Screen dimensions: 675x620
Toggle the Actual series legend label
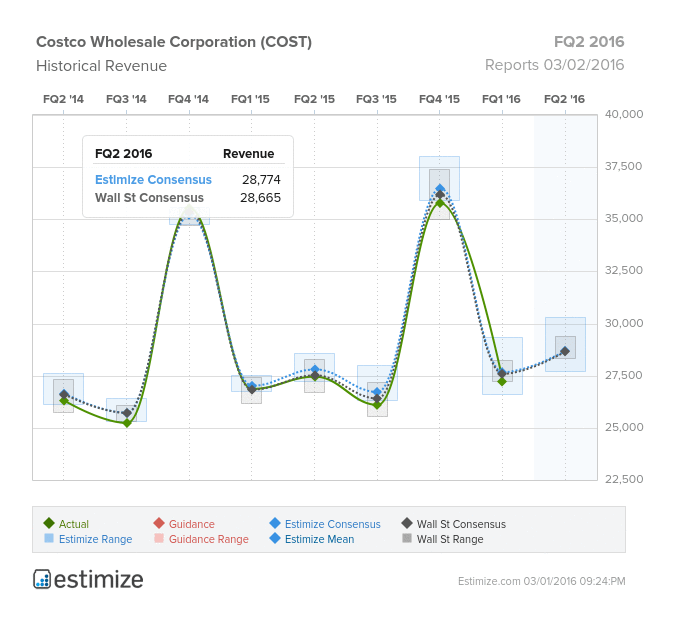pos(74,524)
